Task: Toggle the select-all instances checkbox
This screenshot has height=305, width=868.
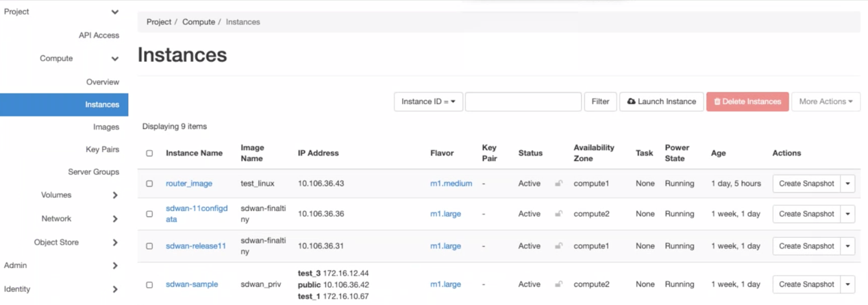Action: point(149,154)
